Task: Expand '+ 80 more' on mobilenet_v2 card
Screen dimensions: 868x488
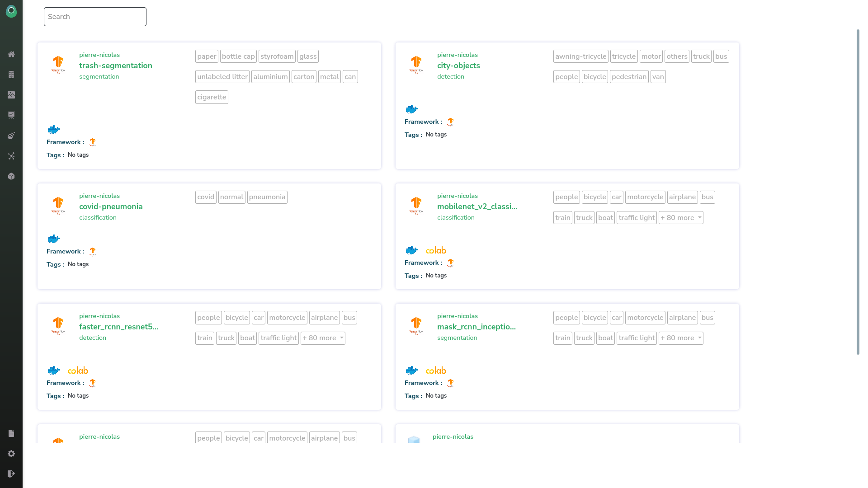Action: [x=680, y=218]
